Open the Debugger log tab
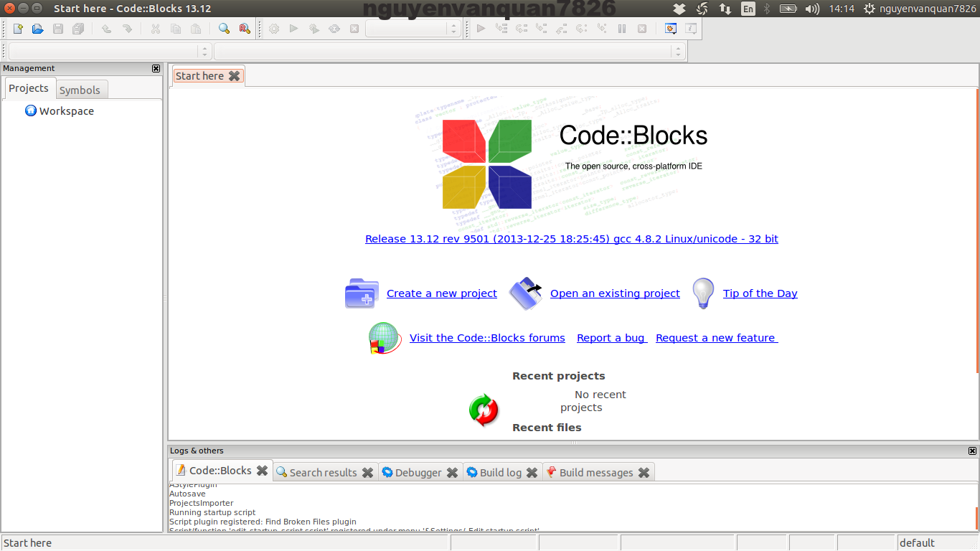The image size is (980, 551). 418,472
